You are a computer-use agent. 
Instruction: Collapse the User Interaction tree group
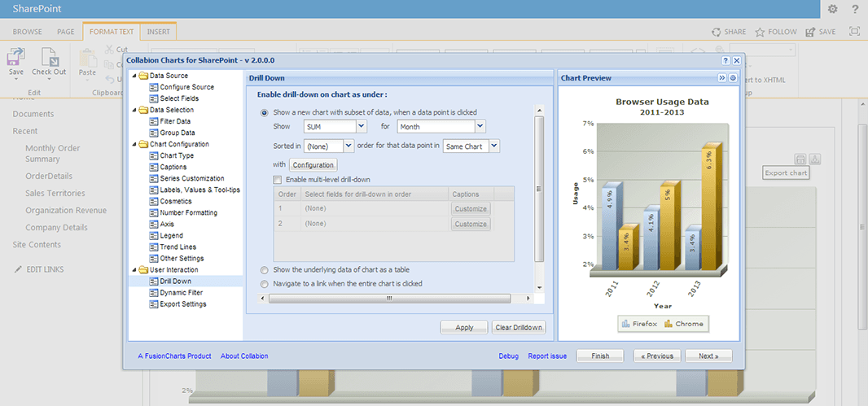point(134,270)
